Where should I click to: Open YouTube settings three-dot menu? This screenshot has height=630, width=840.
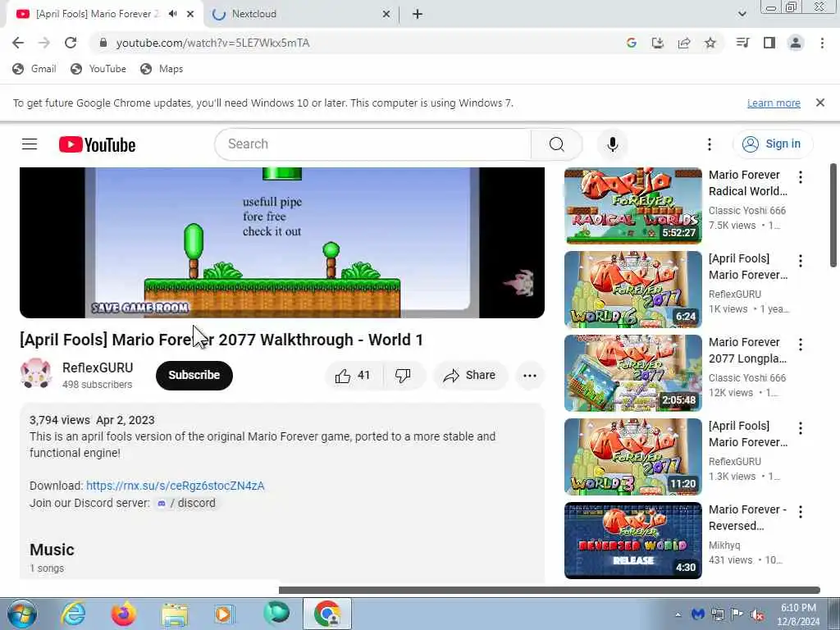tap(710, 144)
